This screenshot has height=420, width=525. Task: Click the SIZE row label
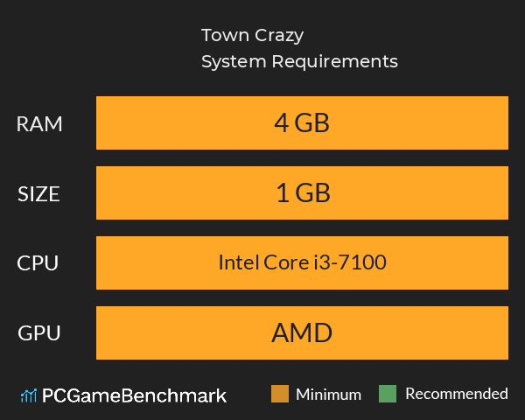point(39,193)
